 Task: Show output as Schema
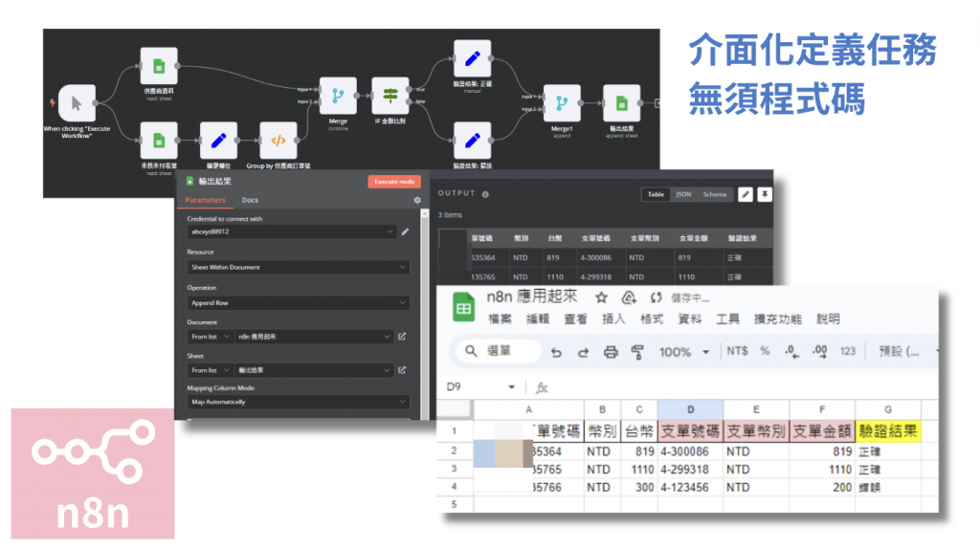[x=714, y=194]
